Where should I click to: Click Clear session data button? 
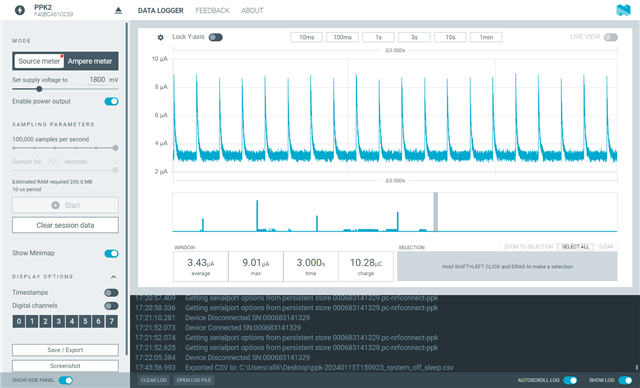[x=65, y=225]
